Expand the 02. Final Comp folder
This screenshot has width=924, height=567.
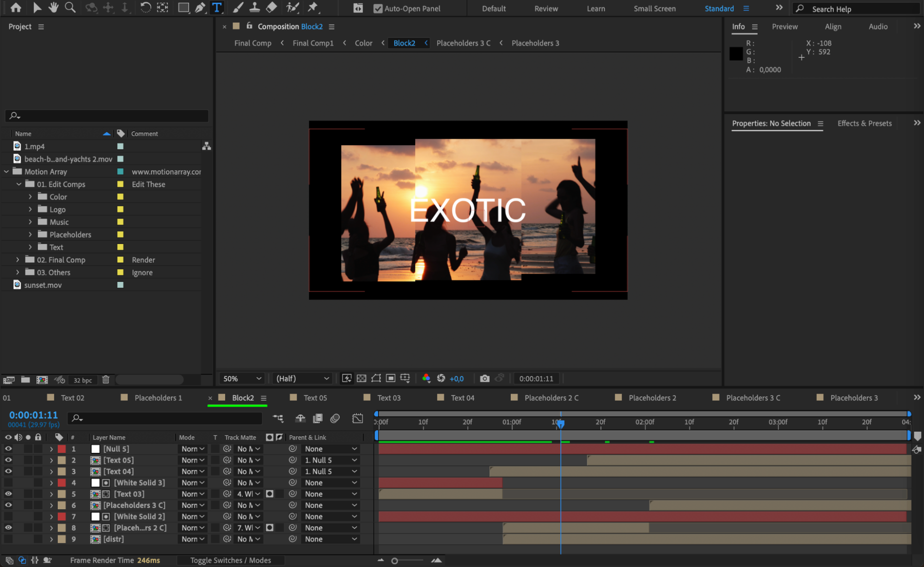click(18, 260)
